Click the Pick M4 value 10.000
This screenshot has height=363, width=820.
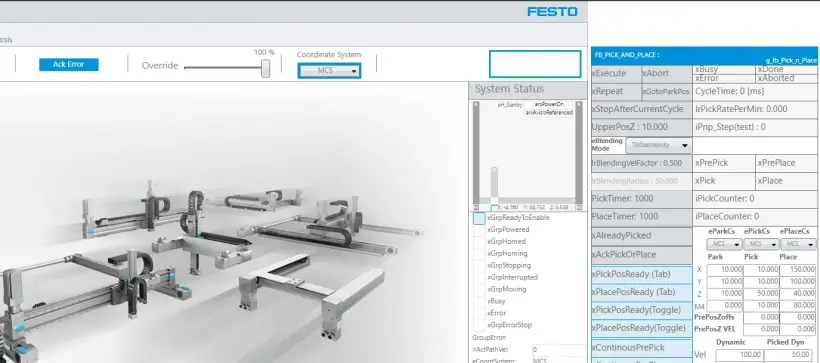click(761, 305)
